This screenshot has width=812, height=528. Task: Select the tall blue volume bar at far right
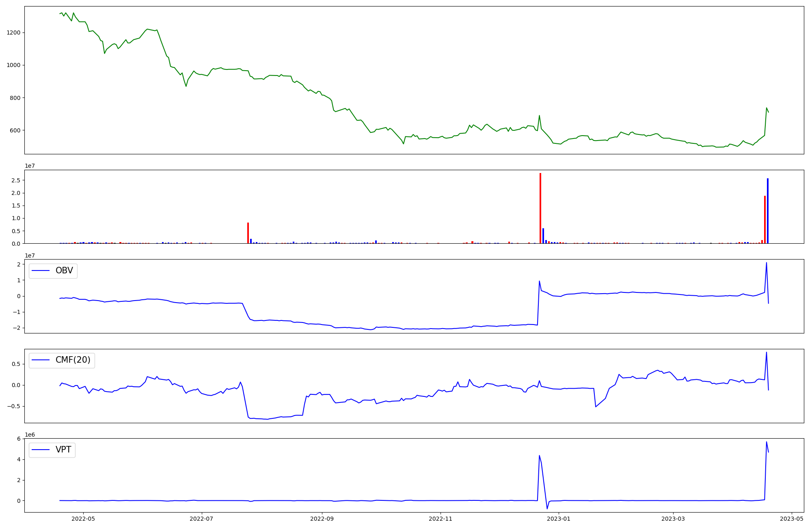pyautogui.click(x=768, y=210)
